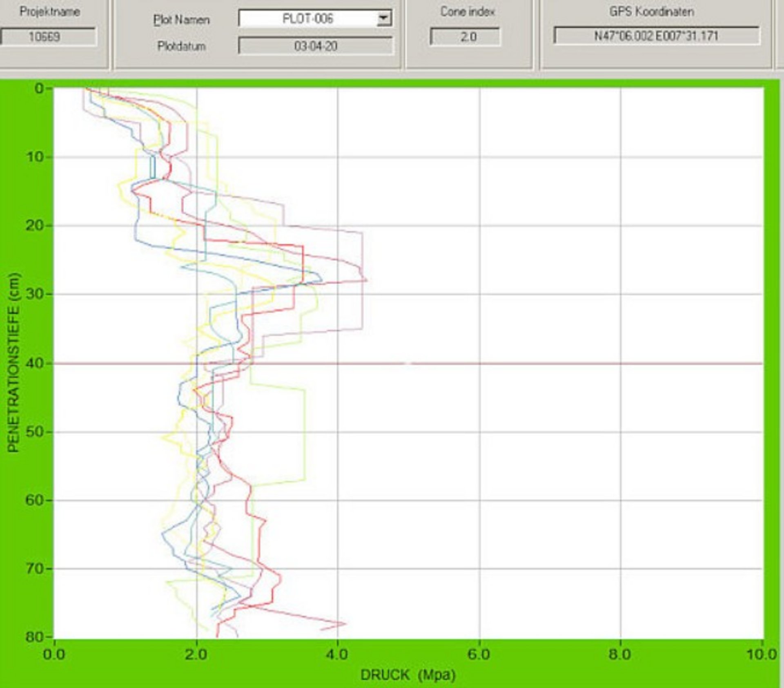Image resolution: width=784 pixels, height=688 pixels.
Task: Click the Plotdatum label text
Action: coord(181,46)
